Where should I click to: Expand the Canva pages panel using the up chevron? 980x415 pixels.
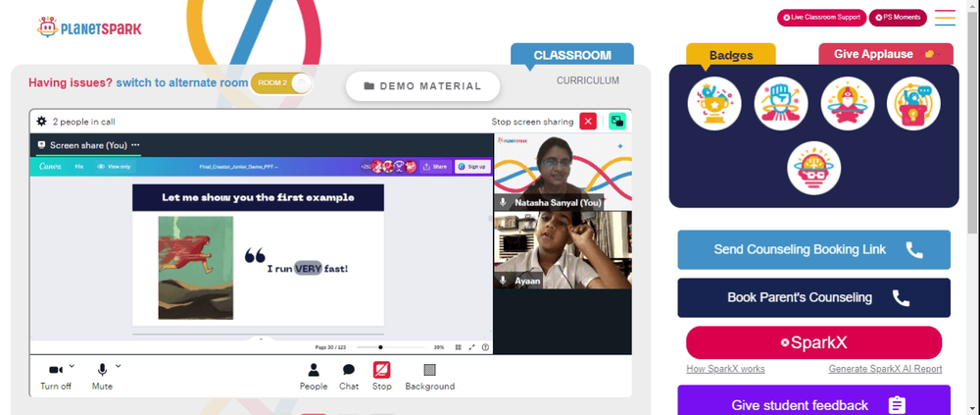click(x=262, y=338)
